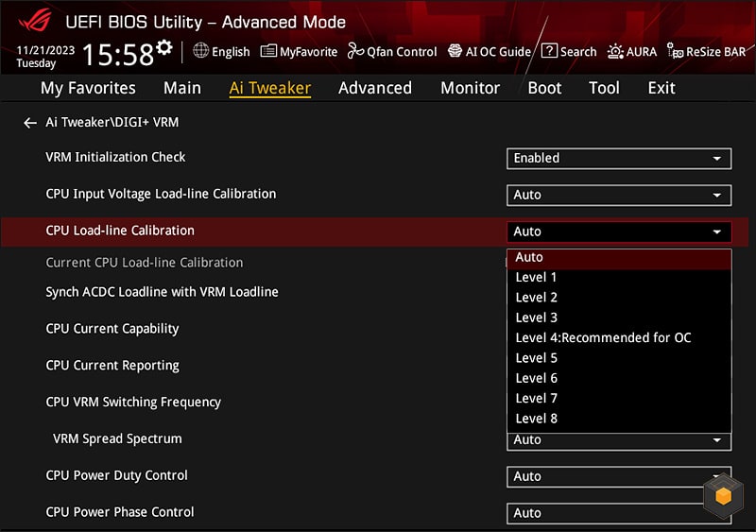Choose Level 7 option
Image resolution: width=756 pixels, height=532 pixels.
tap(619, 399)
